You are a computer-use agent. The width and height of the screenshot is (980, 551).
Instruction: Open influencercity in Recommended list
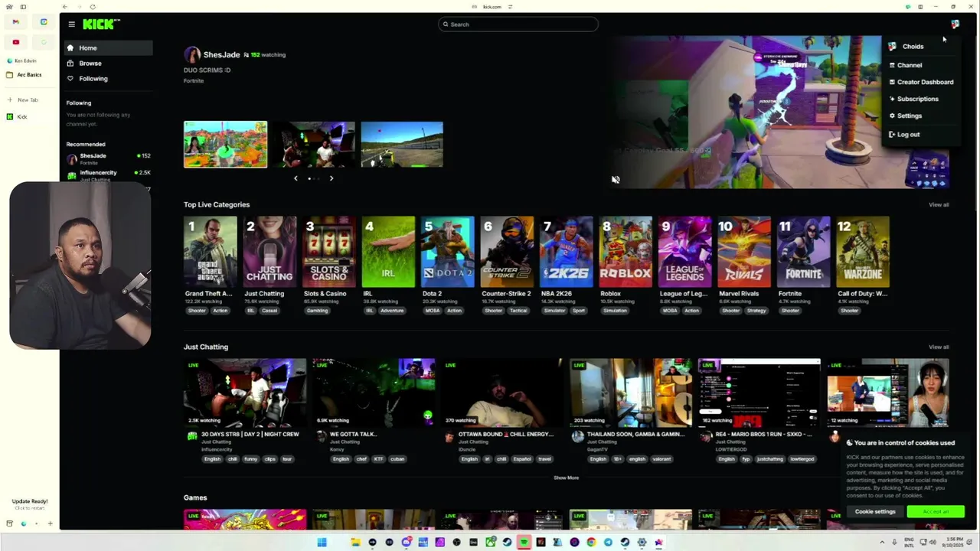click(108, 175)
